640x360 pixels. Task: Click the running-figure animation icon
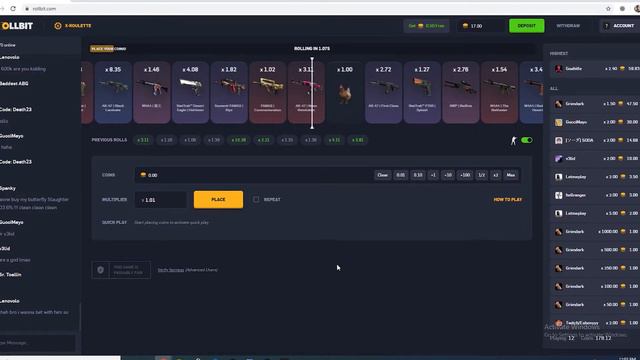513,140
